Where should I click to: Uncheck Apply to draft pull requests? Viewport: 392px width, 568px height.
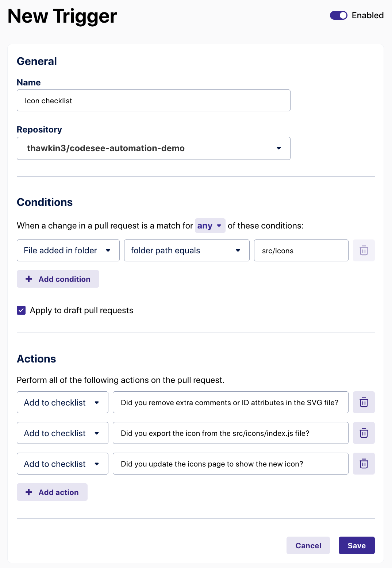pos(21,310)
